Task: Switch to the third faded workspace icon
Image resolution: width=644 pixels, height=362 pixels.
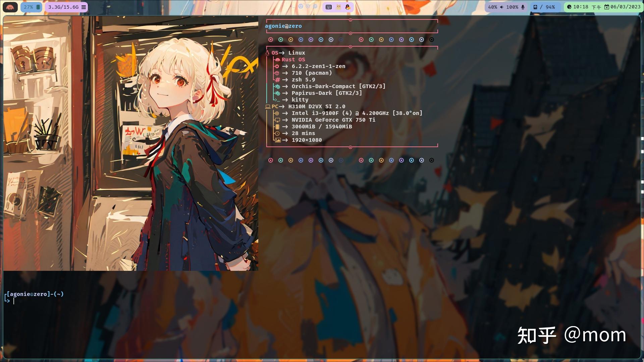Action: click(x=315, y=6)
